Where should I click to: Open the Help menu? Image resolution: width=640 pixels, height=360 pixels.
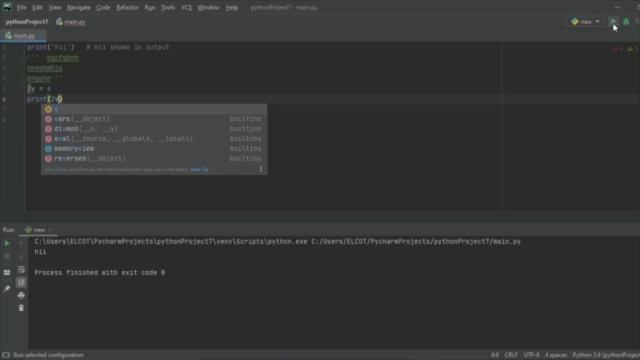(232, 7)
